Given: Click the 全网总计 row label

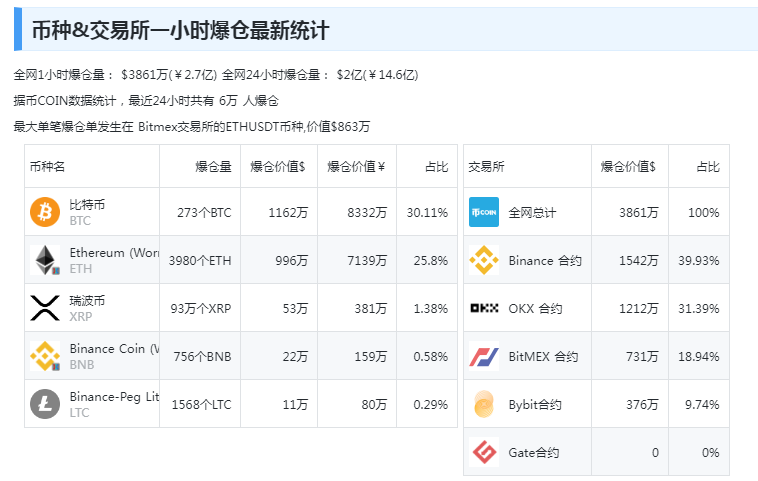Looking at the screenshot, I should (x=532, y=213).
